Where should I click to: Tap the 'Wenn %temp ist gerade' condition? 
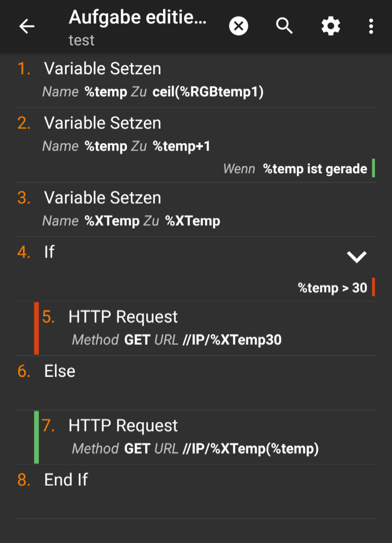295,169
